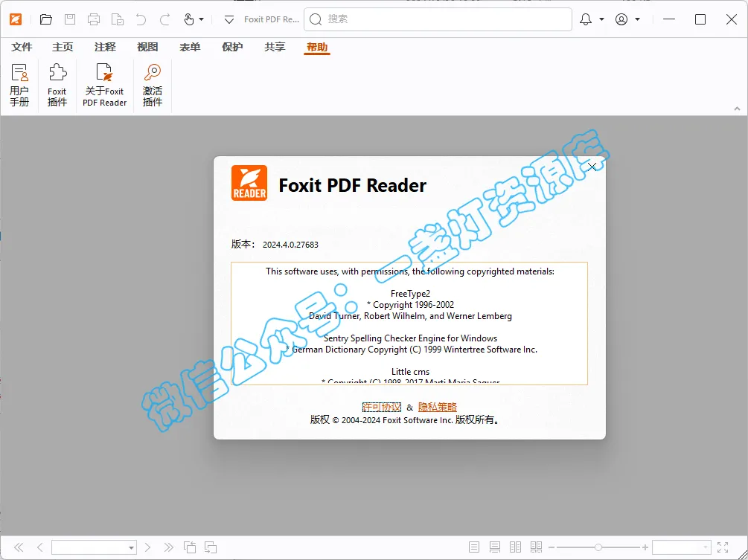748x560 pixels.
Task: Click the Foxit READER logo in dialog
Action: pos(249,183)
